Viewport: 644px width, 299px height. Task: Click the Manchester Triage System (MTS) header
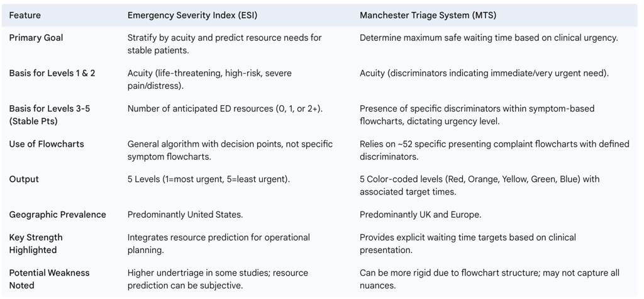click(428, 16)
